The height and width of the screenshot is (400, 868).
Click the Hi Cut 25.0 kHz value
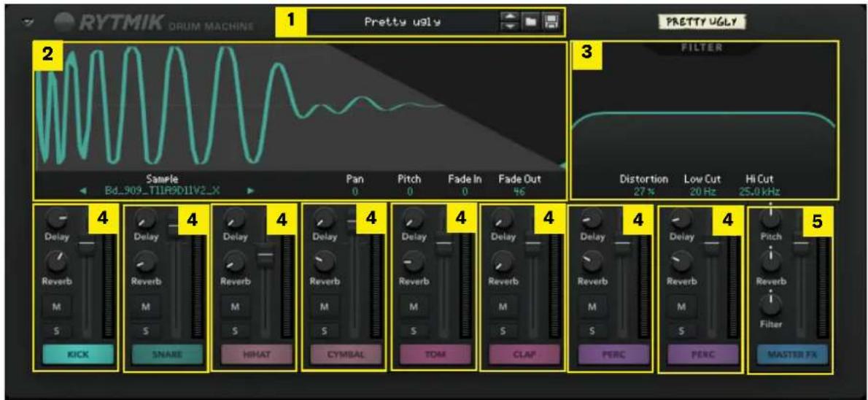[x=759, y=192]
